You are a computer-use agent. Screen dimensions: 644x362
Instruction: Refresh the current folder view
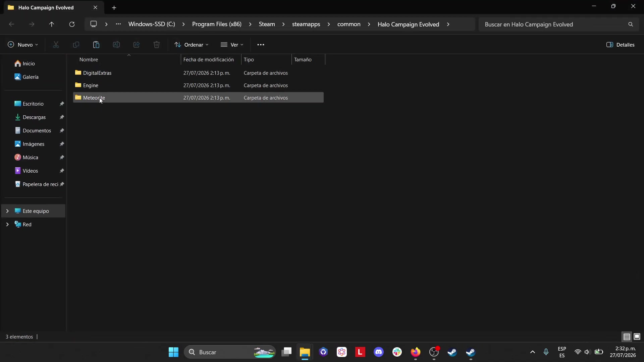point(72,24)
